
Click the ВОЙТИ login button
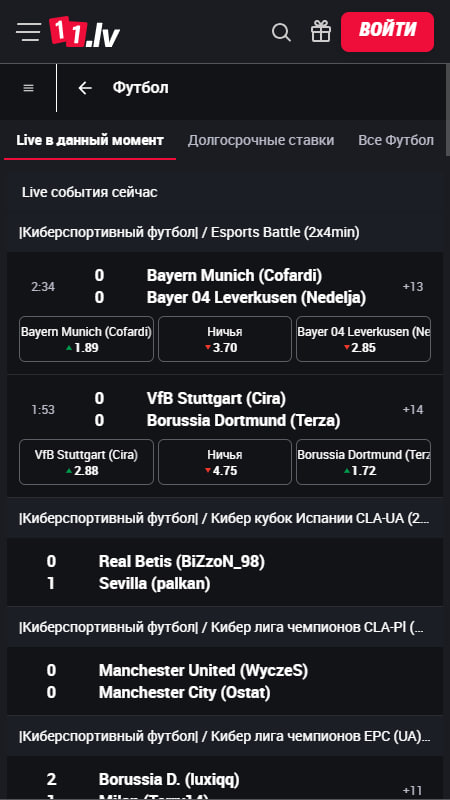pos(387,32)
